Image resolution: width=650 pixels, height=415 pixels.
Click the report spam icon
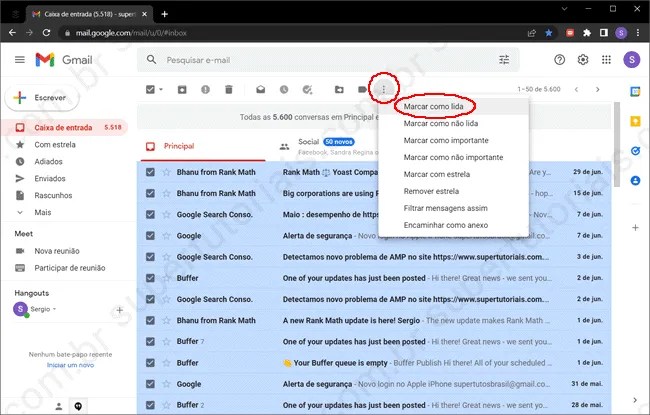tap(206, 89)
